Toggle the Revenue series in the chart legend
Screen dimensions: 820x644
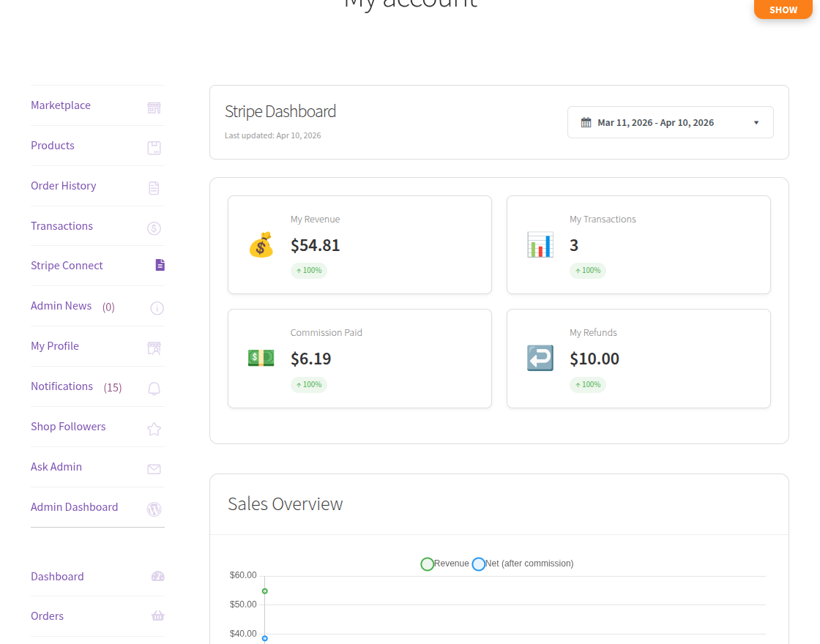tap(427, 563)
